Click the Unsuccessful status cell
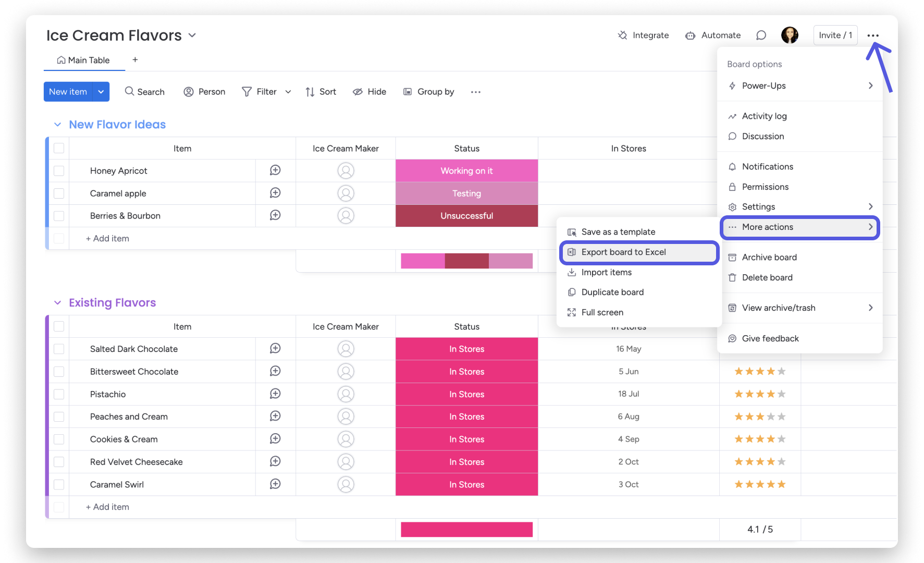Image resolution: width=924 pixels, height=563 pixels. click(x=466, y=216)
